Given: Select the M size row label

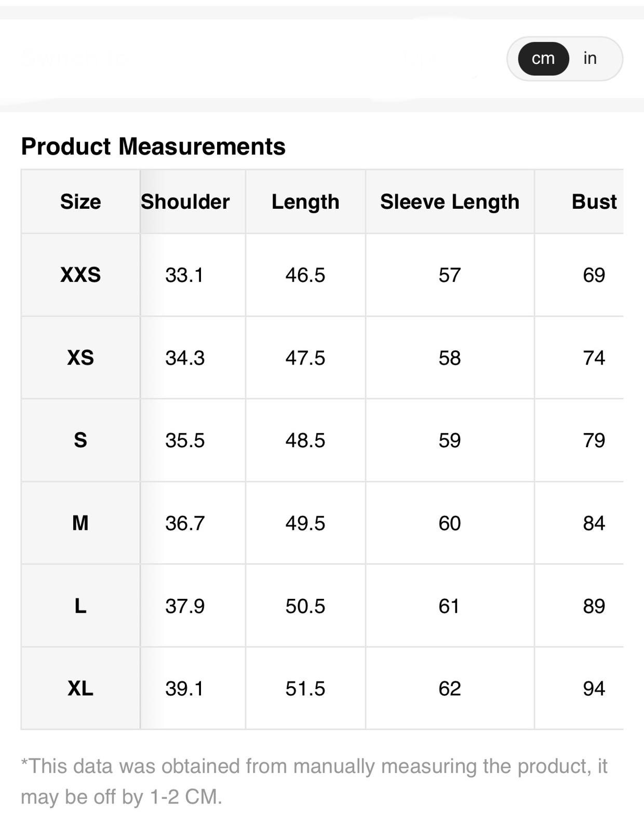Looking at the screenshot, I should click(81, 523).
